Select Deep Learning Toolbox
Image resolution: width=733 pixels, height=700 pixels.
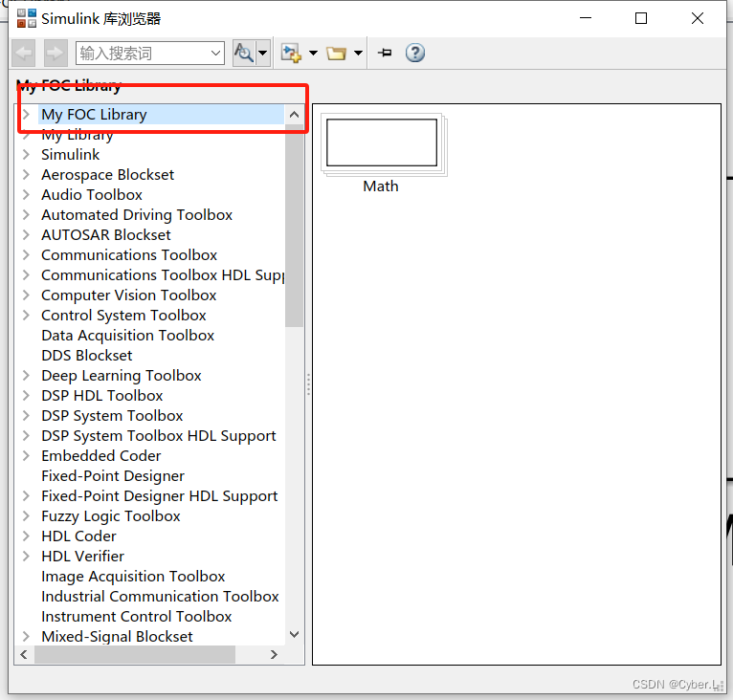[x=122, y=376]
